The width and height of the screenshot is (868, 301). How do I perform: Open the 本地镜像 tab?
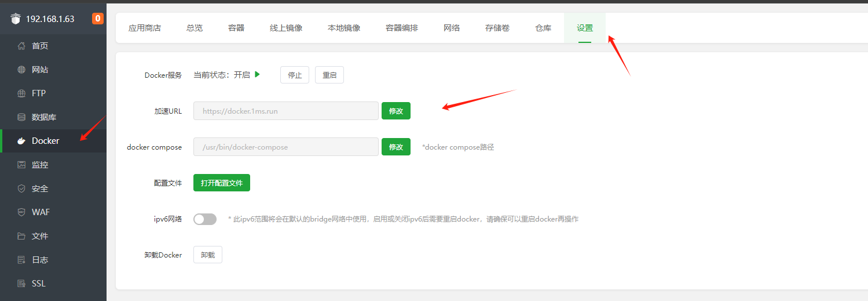[x=344, y=28]
